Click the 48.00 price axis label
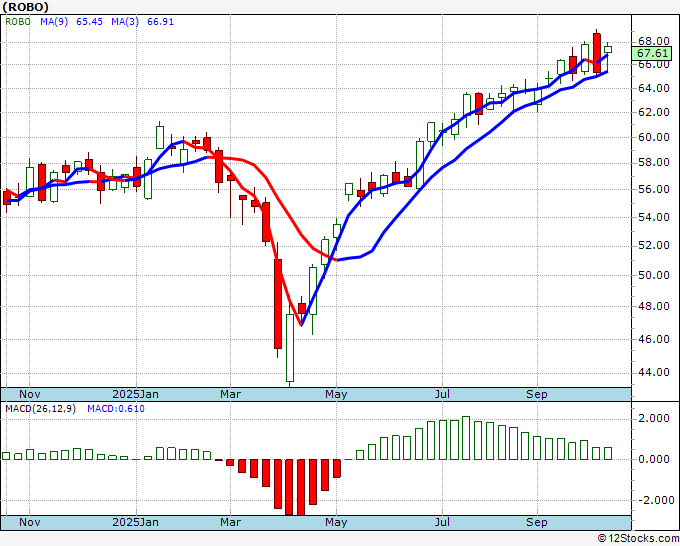 (654, 306)
